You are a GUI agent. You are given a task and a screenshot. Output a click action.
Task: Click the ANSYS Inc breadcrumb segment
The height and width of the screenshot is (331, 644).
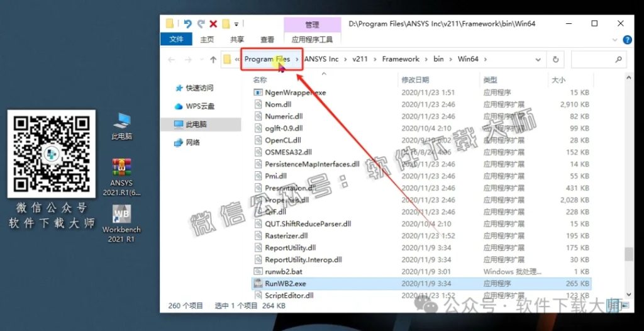pos(321,59)
